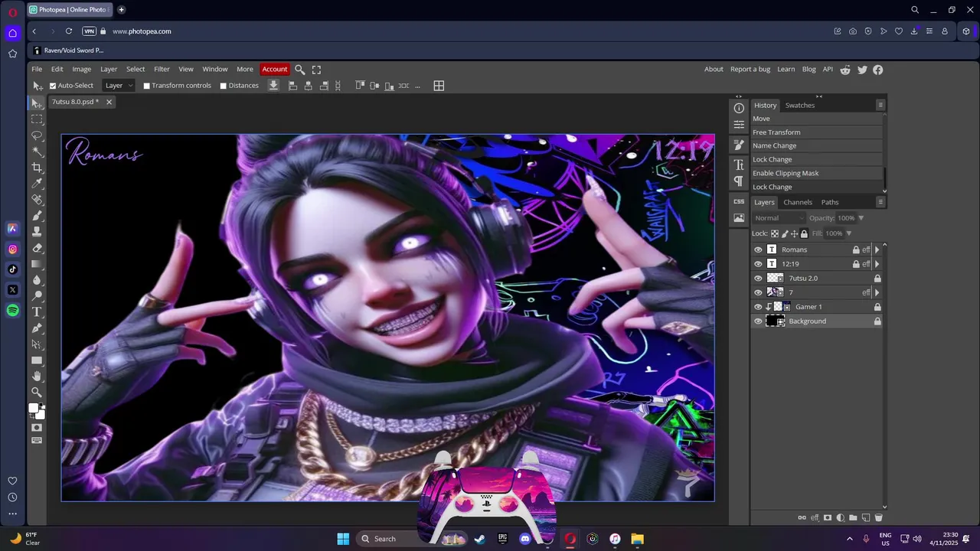
Task: Toggle the Auto-Select checkbox
Action: coord(53,86)
